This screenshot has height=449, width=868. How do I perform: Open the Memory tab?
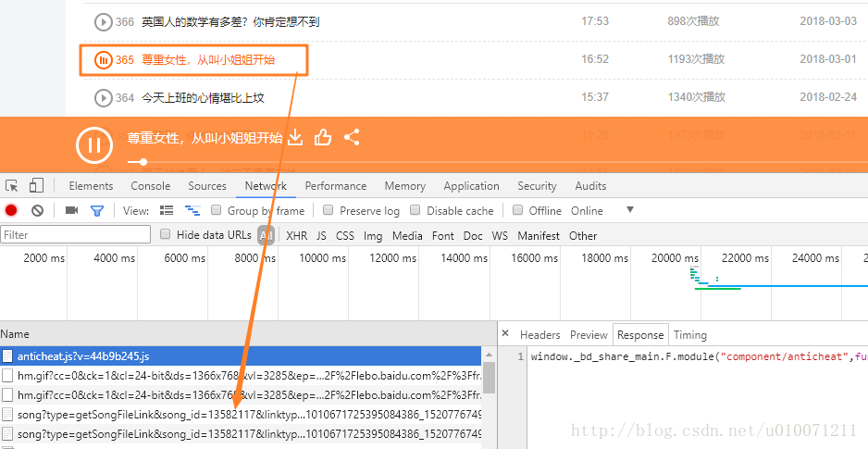(405, 186)
